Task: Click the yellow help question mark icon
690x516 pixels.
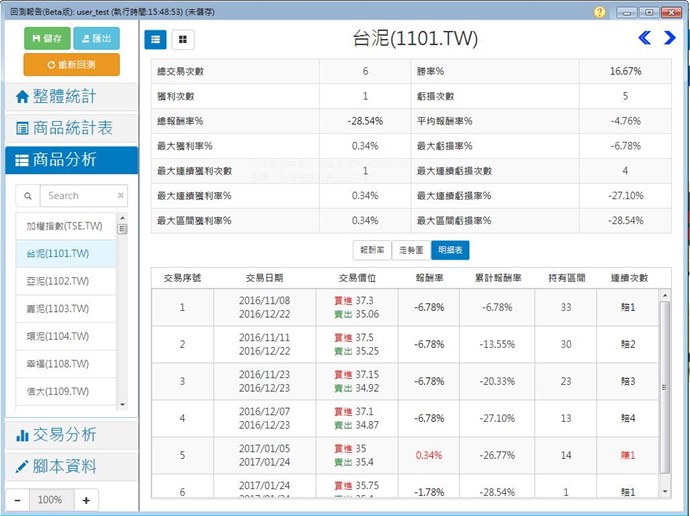Action: (x=599, y=12)
